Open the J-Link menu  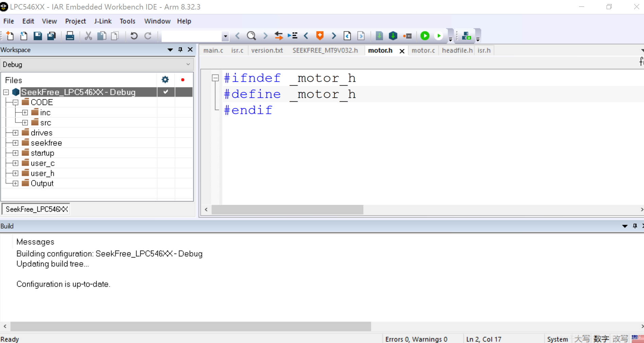click(103, 21)
